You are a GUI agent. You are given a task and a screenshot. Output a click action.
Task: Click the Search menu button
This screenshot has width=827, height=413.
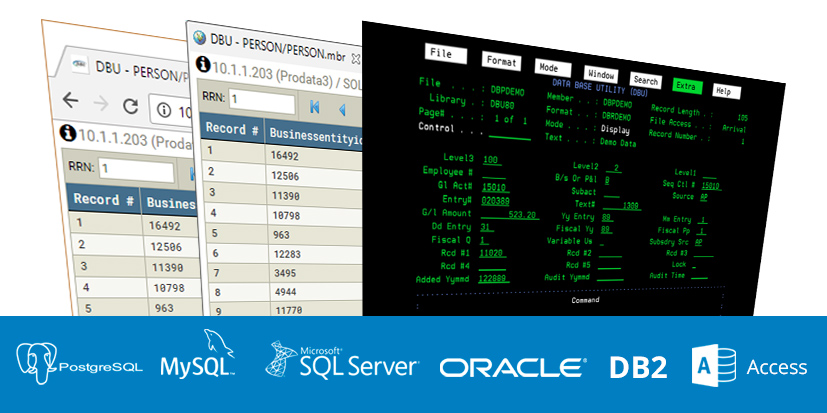[x=646, y=81]
